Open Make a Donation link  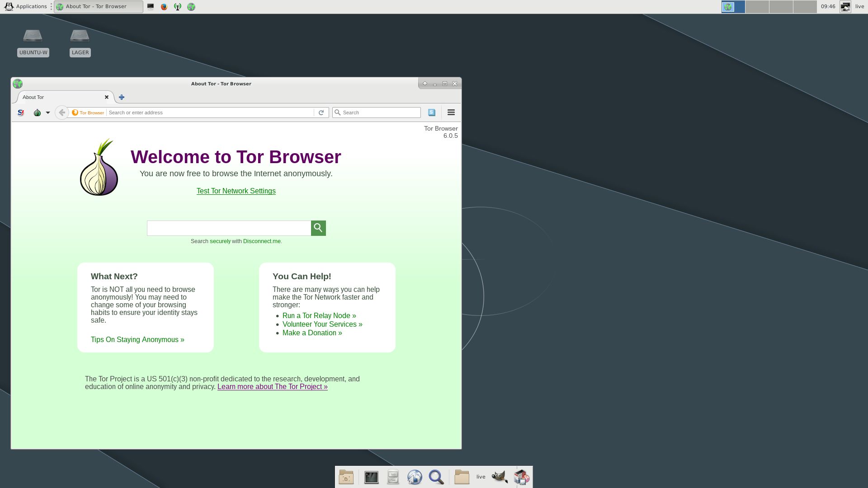312,333
